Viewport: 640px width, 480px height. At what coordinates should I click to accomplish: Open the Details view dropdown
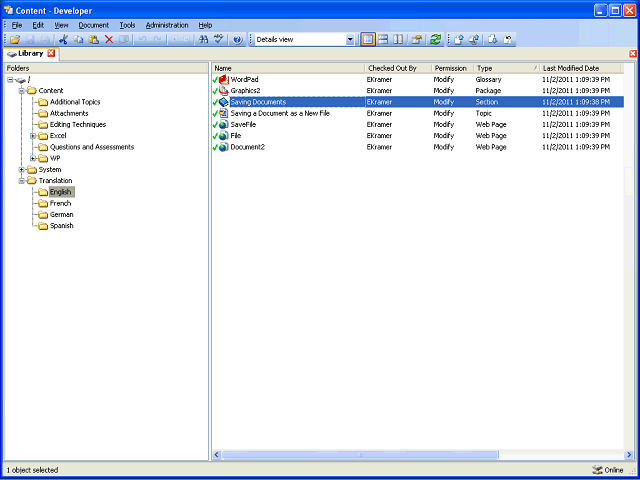coord(350,40)
